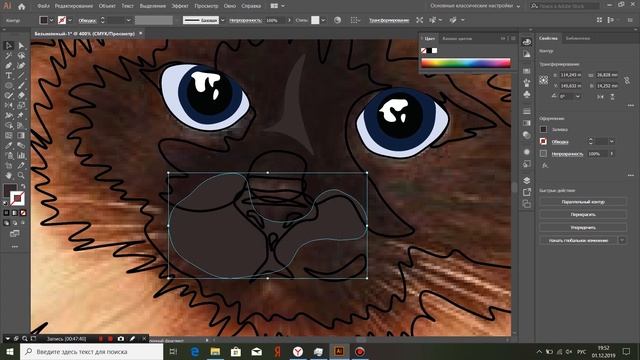Swap fill and stroke colors arrow
The width and height of the screenshot is (640, 360).
pyautogui.click(x=23, y=187)
